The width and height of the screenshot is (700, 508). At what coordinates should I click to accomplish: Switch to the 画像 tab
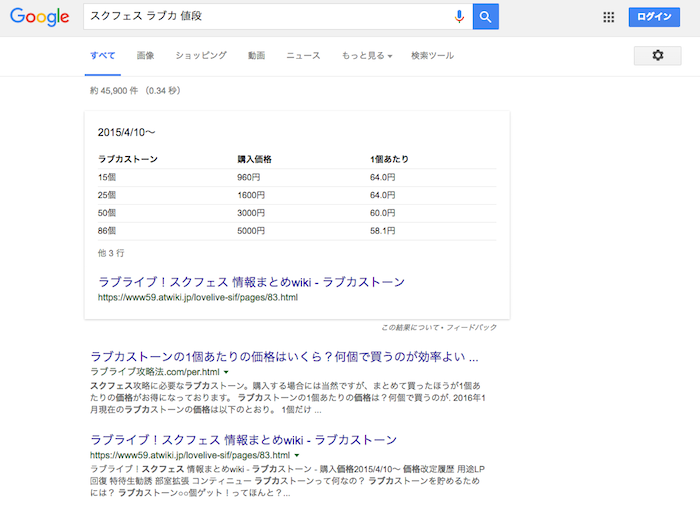point(146,56)
